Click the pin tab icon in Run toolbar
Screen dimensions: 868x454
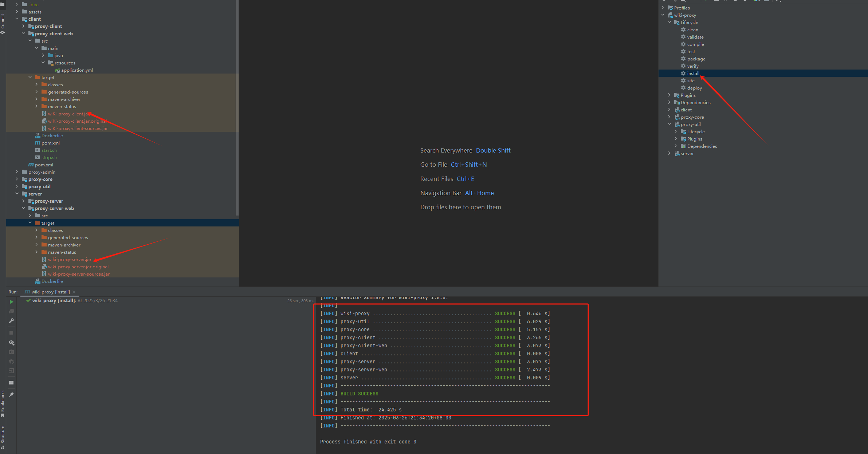tap(11, 395)
